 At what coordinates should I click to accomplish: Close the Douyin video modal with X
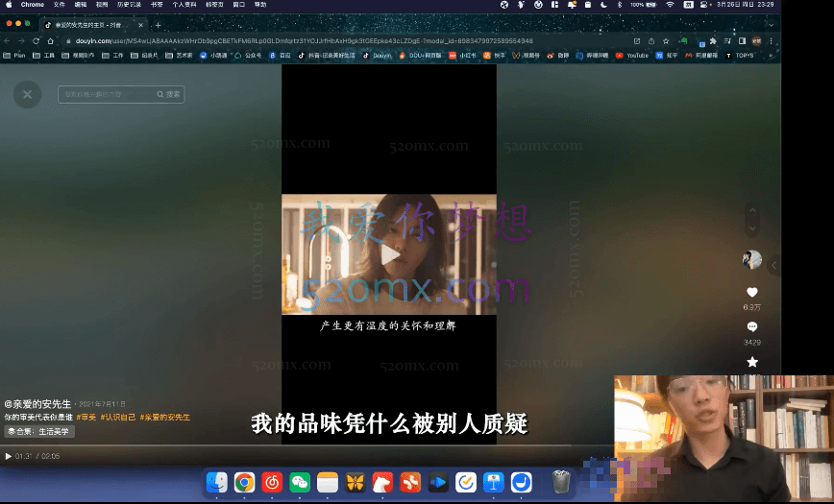27,95
